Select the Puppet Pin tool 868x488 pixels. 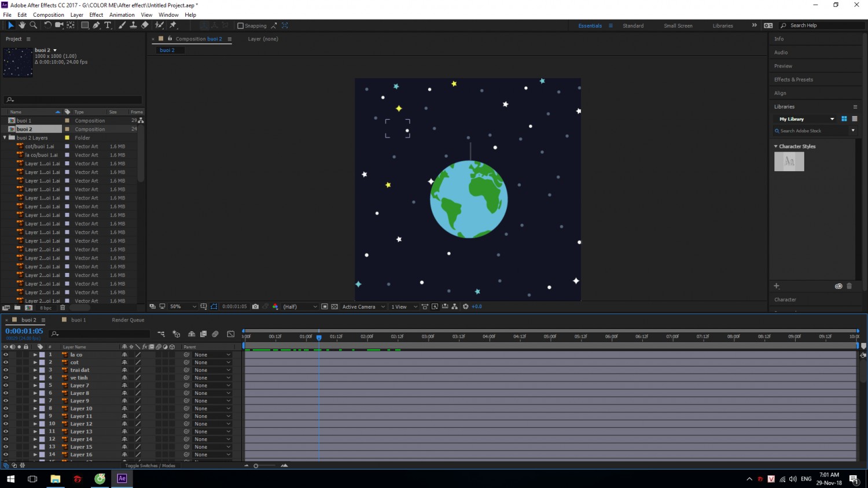click(x=173, y=25)
